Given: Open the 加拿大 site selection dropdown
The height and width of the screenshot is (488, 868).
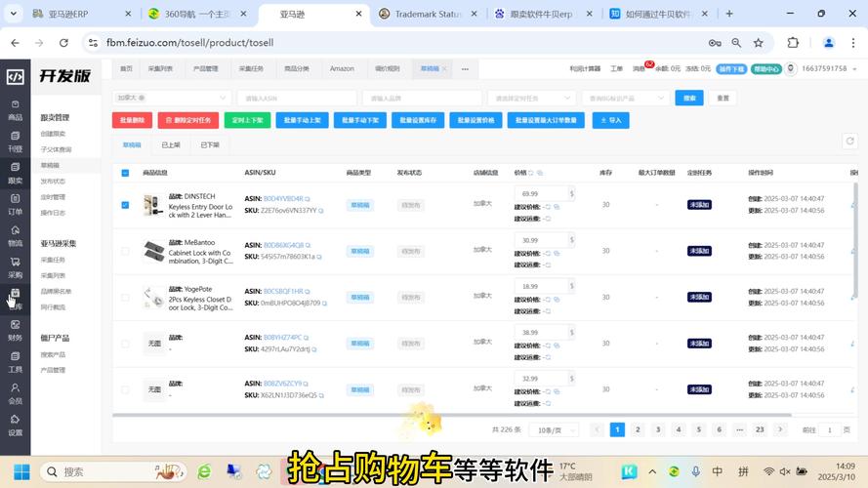Looking at the screenshot, I should pyautogui.click(x=172, y=98).
